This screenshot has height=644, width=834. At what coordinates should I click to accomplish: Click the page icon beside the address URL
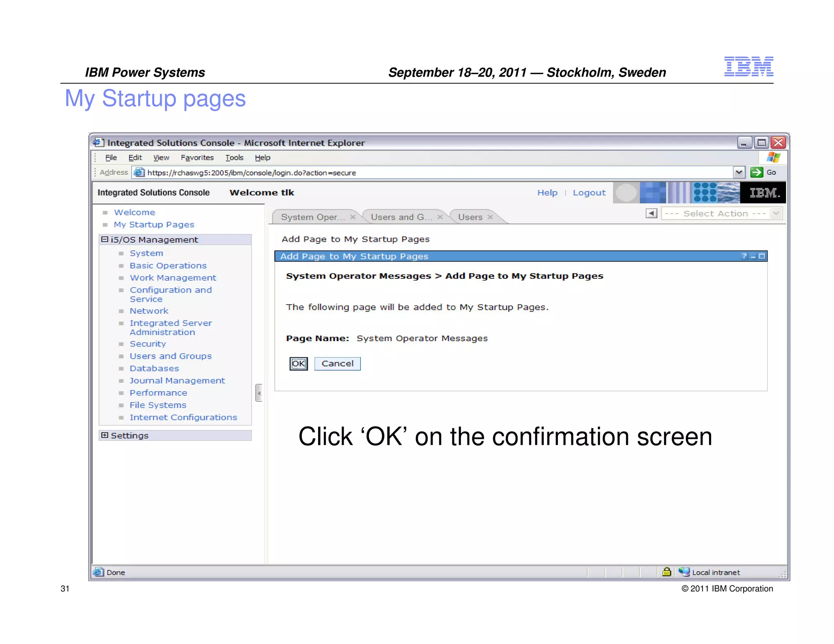139,172
